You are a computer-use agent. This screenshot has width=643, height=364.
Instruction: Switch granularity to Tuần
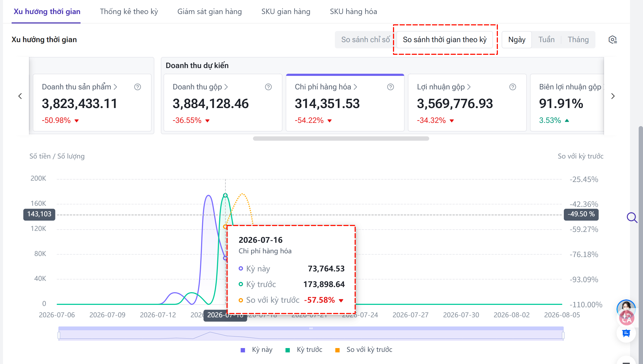coord(546,40)
